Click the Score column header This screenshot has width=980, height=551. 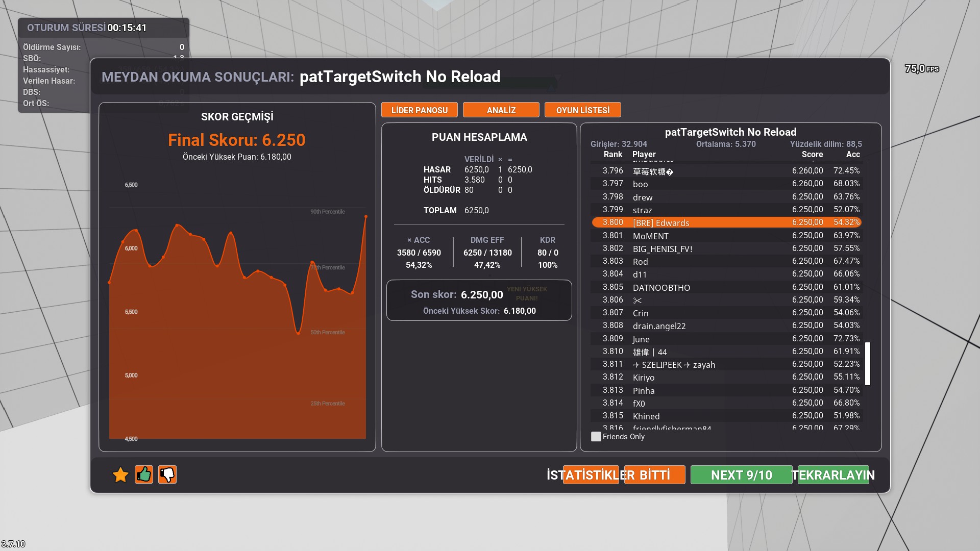[812, 154]
